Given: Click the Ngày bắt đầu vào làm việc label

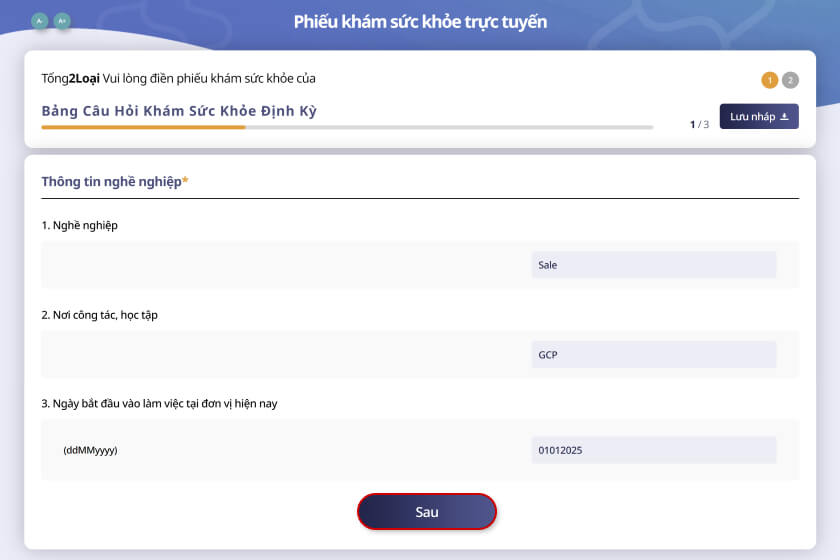Looking at the screenshot, I should [160, 404].
